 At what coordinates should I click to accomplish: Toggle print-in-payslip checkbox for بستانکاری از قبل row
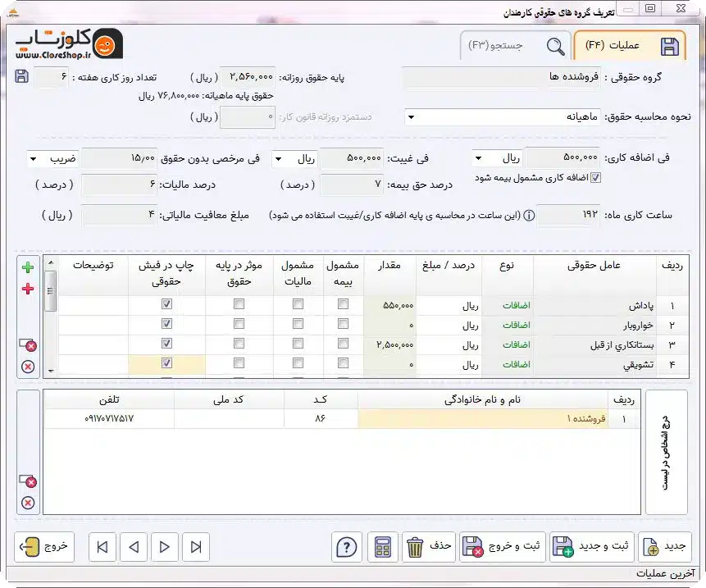pyautogui.click(x=166, y=344)
